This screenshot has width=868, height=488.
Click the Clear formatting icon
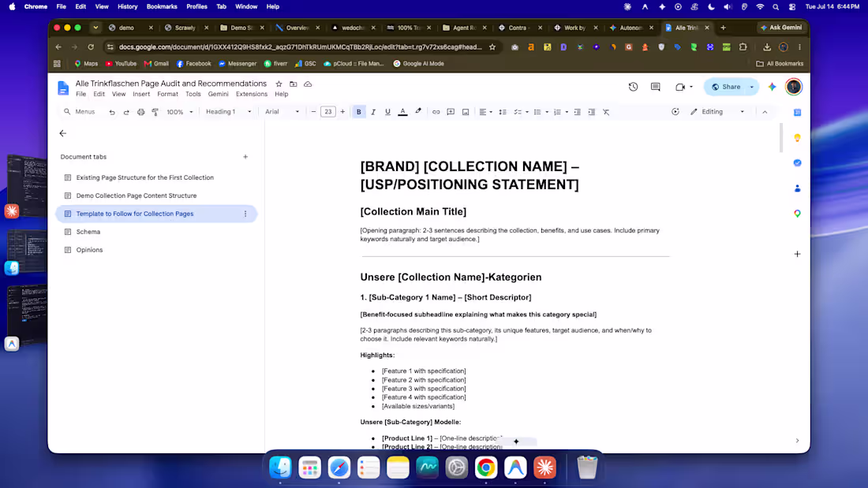[x=606, y=112]
